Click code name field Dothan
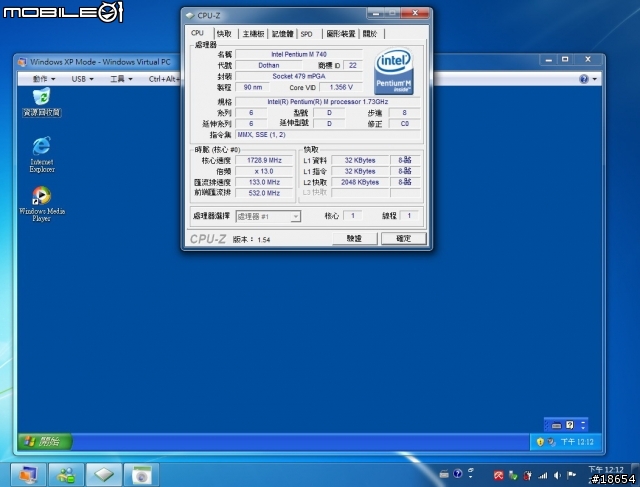 [269, 65]
